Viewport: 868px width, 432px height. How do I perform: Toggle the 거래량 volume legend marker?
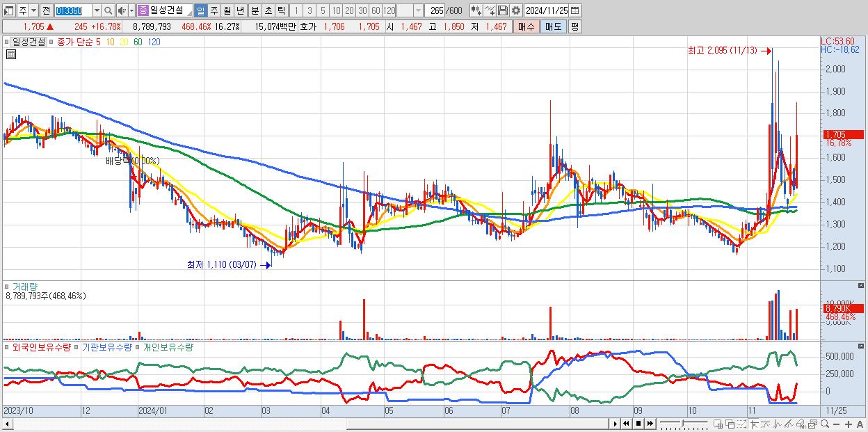coord(8,286)
